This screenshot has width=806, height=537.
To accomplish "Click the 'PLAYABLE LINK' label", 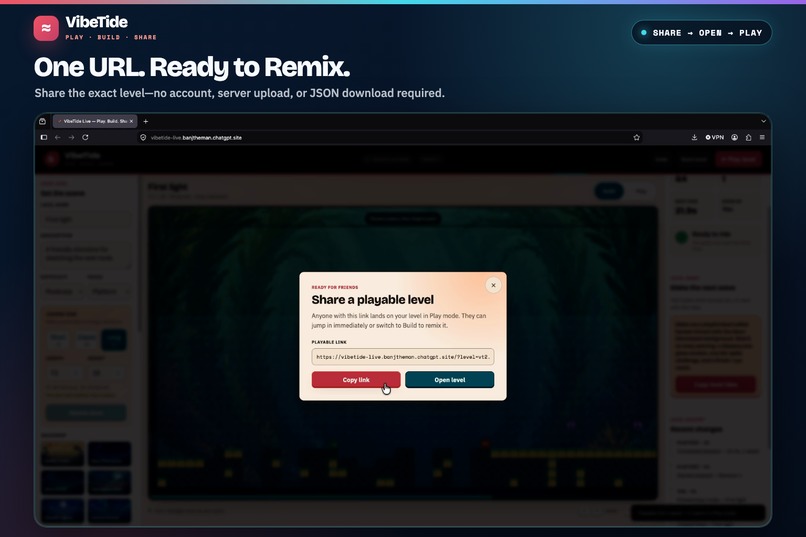I will pos(329,342).
